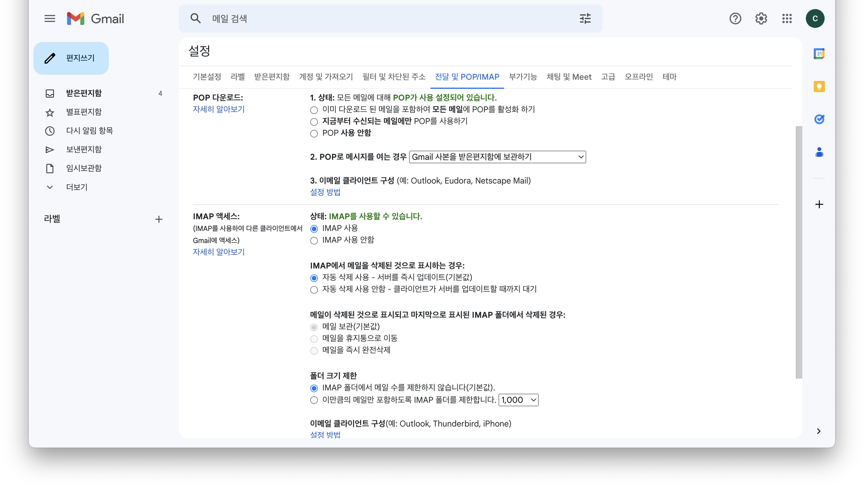Open the 1,000 folder size dropdown
This screenshot has height=491, width=868.
click(518, 400)
